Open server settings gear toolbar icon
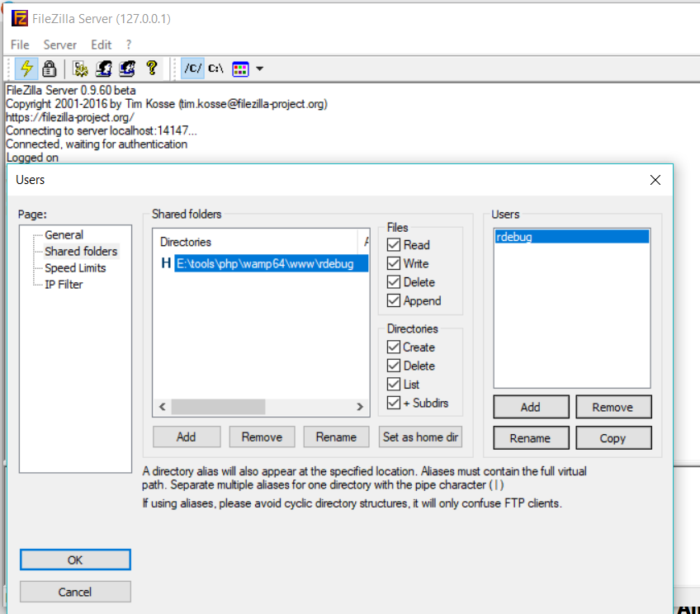 80,68
